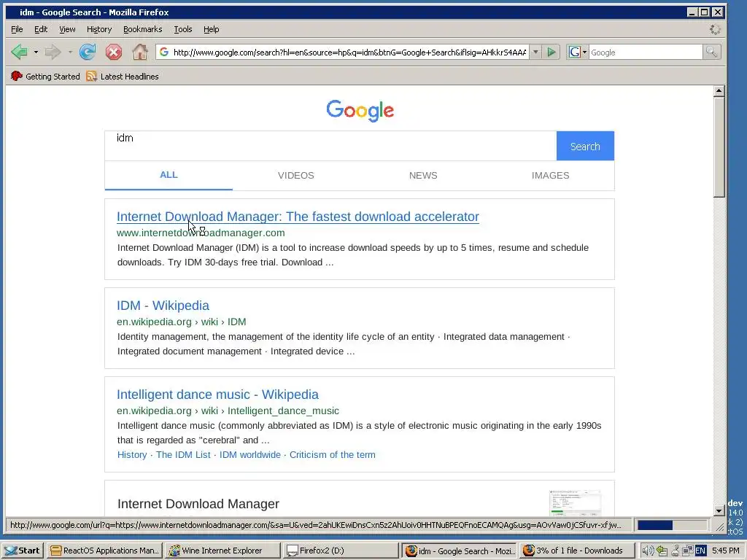The image size is (747, 560).
Task: Follow The IDM List sublink
Action: pyautogui.click(x=183, y=455)
